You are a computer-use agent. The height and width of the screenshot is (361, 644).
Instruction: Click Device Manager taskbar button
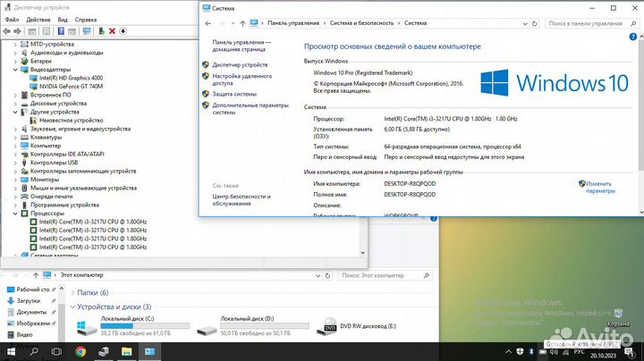104,352
